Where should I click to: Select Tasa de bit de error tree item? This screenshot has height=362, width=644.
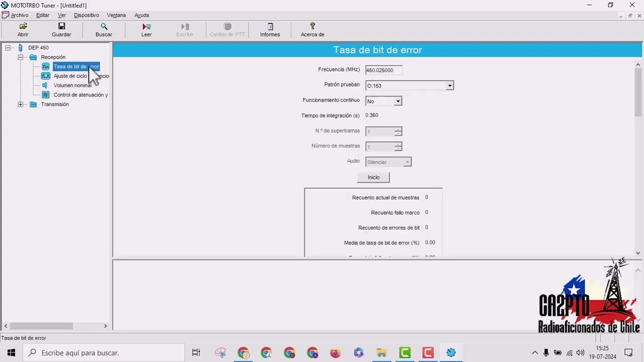pyautogui.click(x=76, y=67)
